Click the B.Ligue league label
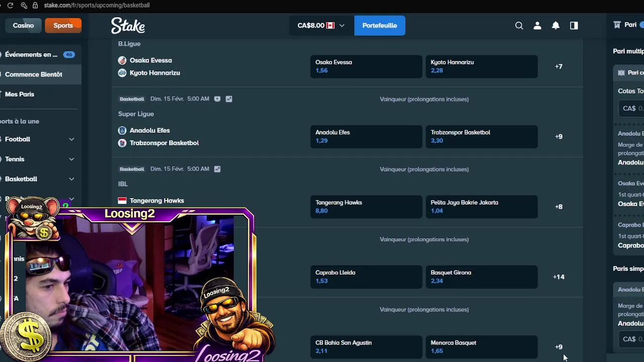 coord(129,44)
